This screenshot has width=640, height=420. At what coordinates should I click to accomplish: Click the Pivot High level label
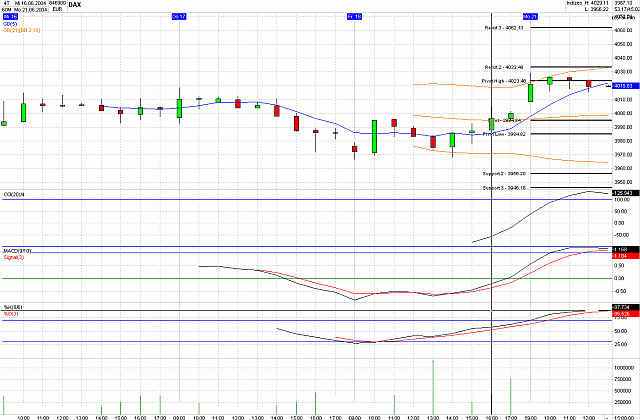505,80
